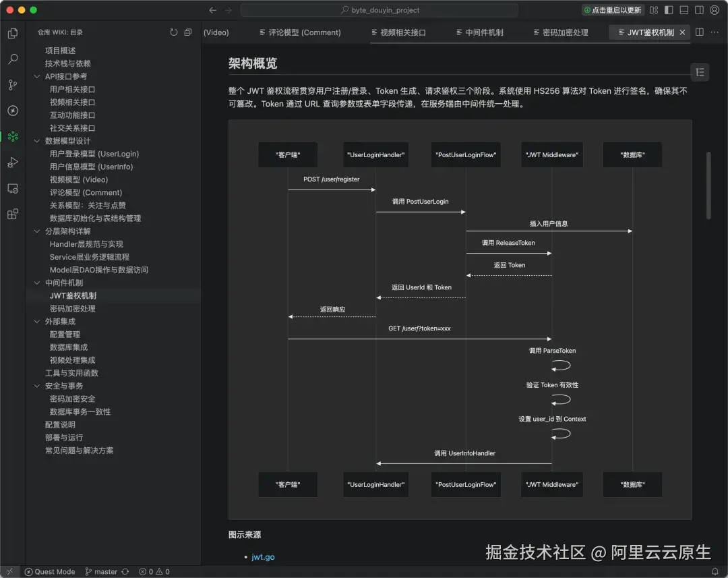
Task: Open 密码加密处理 in sidebar tree
Action: coord(72,308)
